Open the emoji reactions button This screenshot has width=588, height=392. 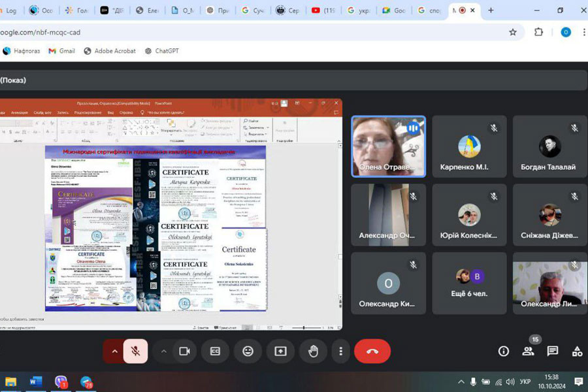[x=248, y=351]
